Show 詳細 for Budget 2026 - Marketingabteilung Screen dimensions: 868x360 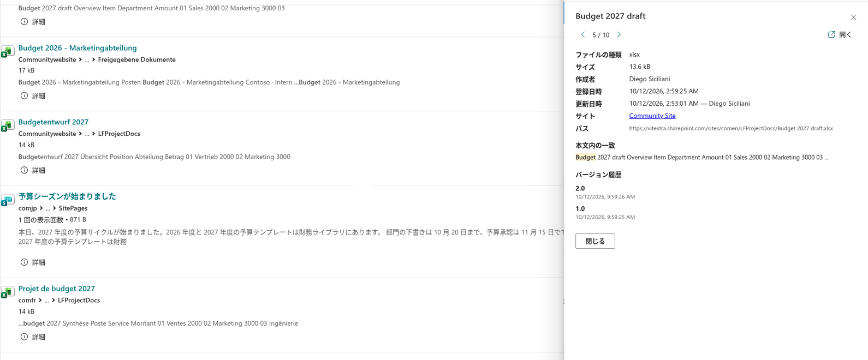click(33, 96)
